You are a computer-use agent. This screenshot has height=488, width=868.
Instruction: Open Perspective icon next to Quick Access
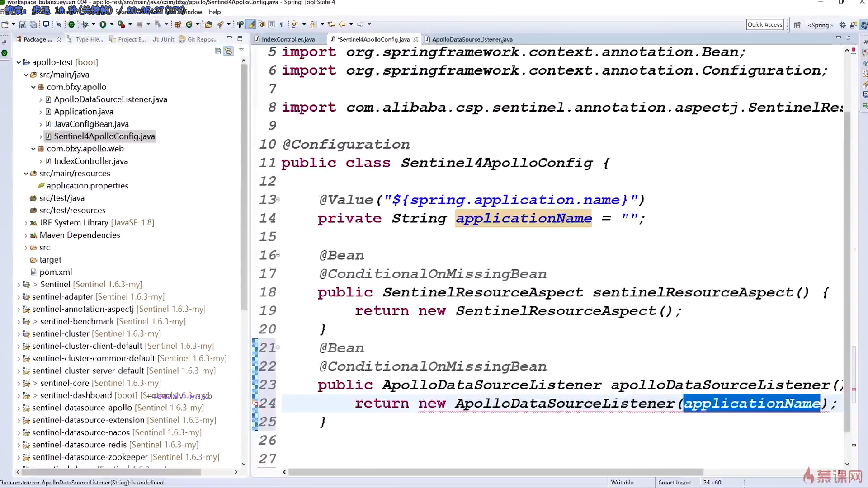click(797, 25)
